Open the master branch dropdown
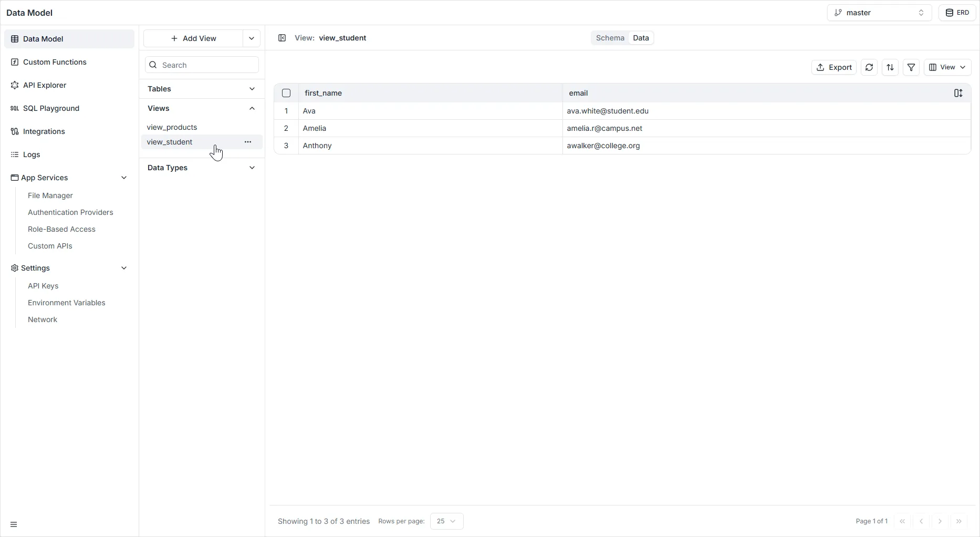 (879, 13)
